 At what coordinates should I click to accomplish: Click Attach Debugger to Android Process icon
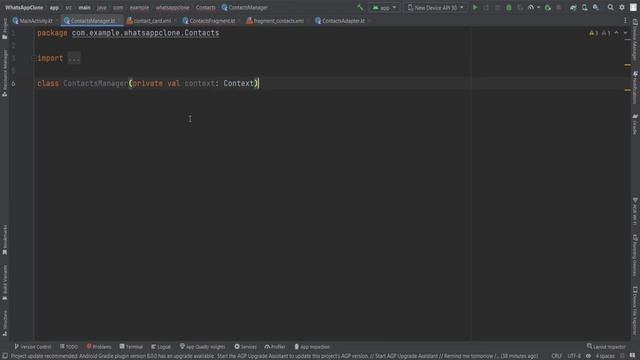coord(548,7)
